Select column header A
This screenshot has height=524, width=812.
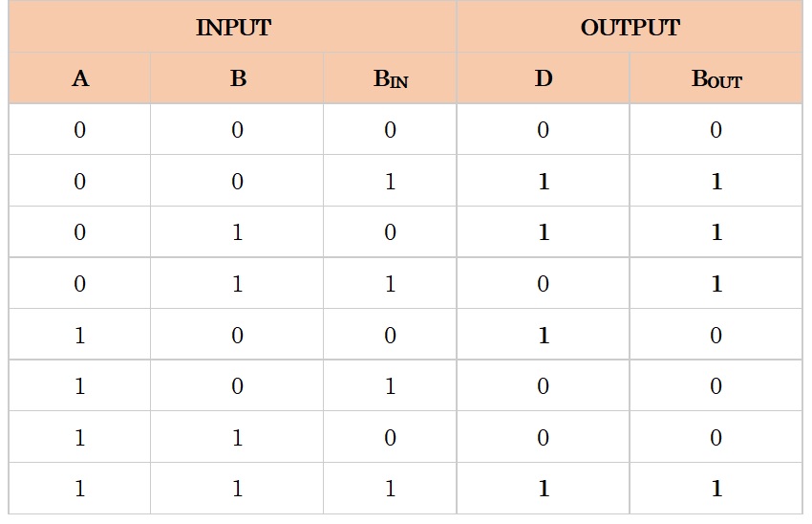coord(79,78)
